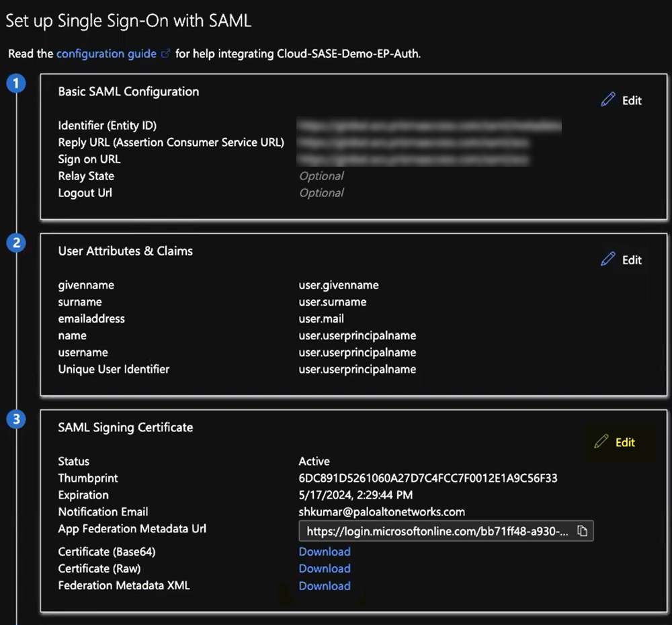Click the external link icon beside configuration guide
This screenshot has height=625, width=672.
166,54
